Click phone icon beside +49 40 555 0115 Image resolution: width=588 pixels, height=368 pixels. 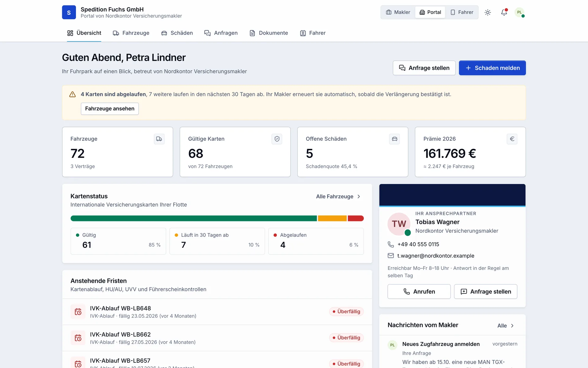[391, 244]
